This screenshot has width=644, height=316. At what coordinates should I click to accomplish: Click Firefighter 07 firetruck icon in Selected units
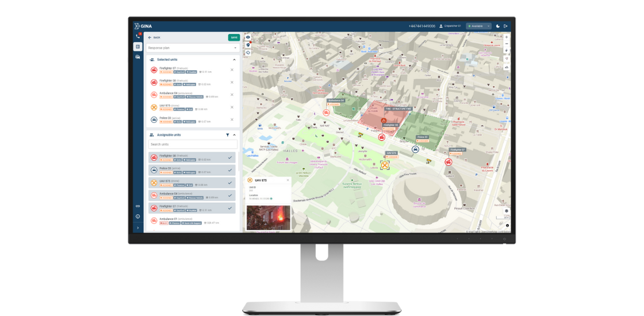coord(154,70)
